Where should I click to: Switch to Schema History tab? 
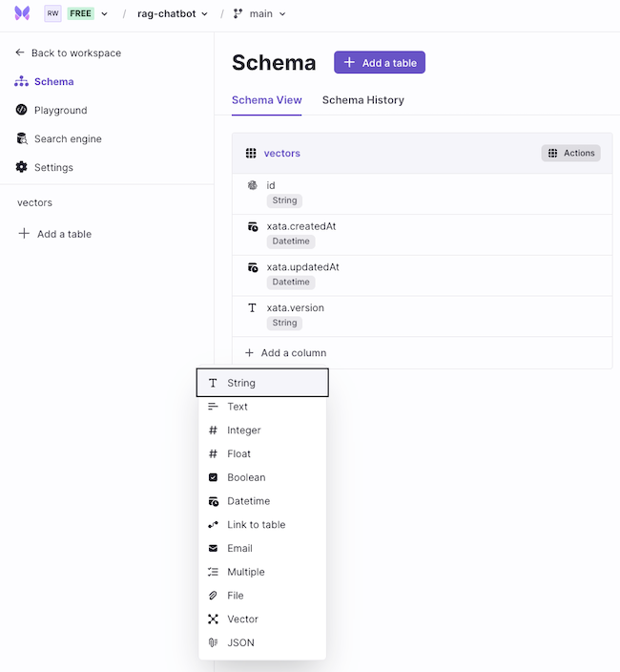[363, 100]
